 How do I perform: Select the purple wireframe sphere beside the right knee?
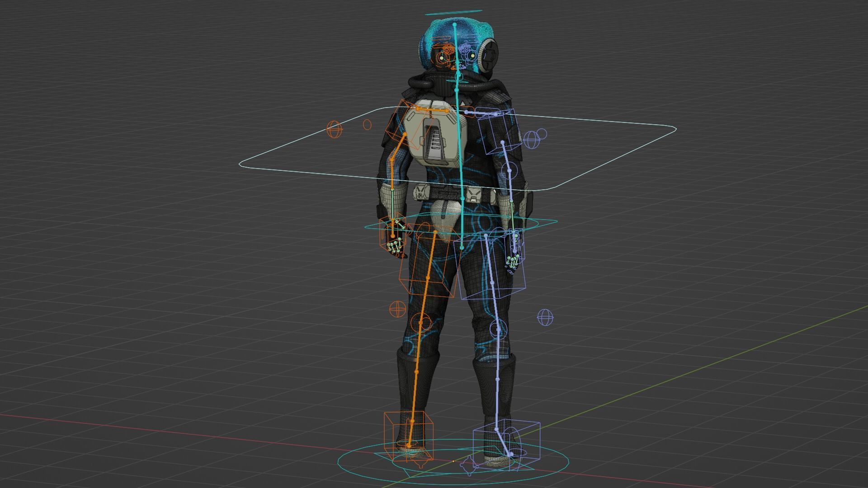tap(545, 317)
